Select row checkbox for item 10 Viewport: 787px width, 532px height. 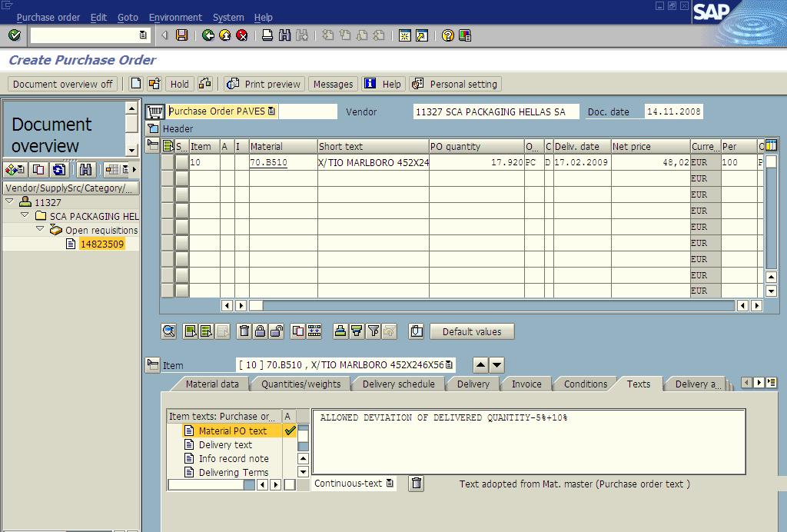tap(182, 162)
